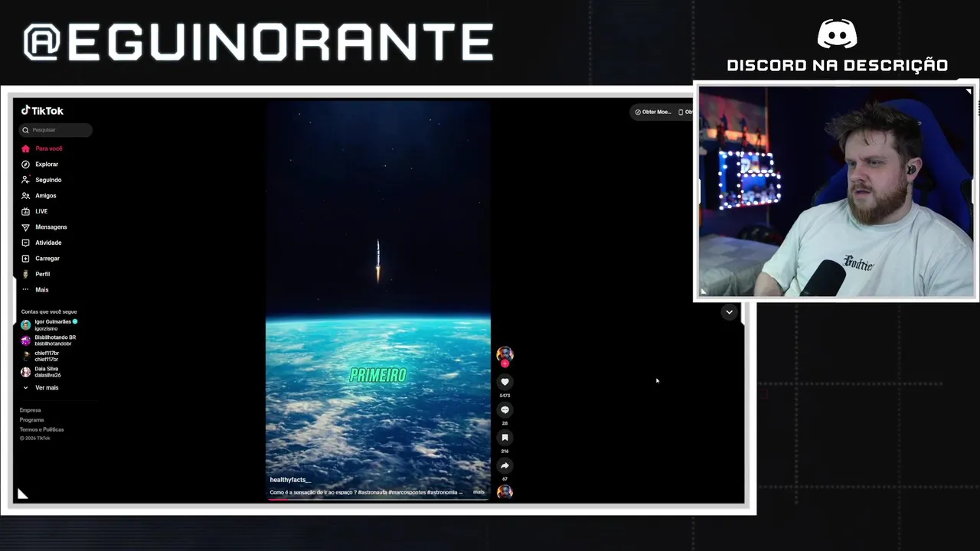This screenshot has width=980, height=551.
Task: Open the Atividade notifications
Action: tap(41, 243)
